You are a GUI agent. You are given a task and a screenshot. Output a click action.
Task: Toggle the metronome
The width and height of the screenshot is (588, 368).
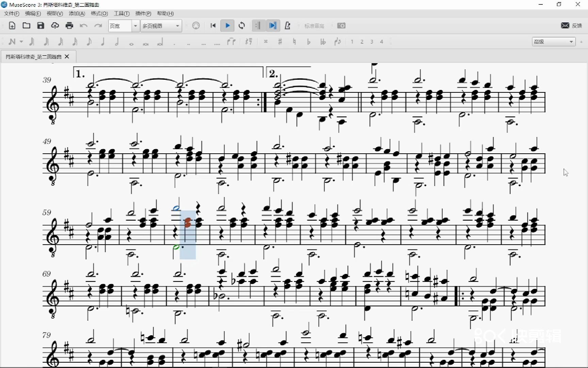pyautogui.click(x=288, y=26)
